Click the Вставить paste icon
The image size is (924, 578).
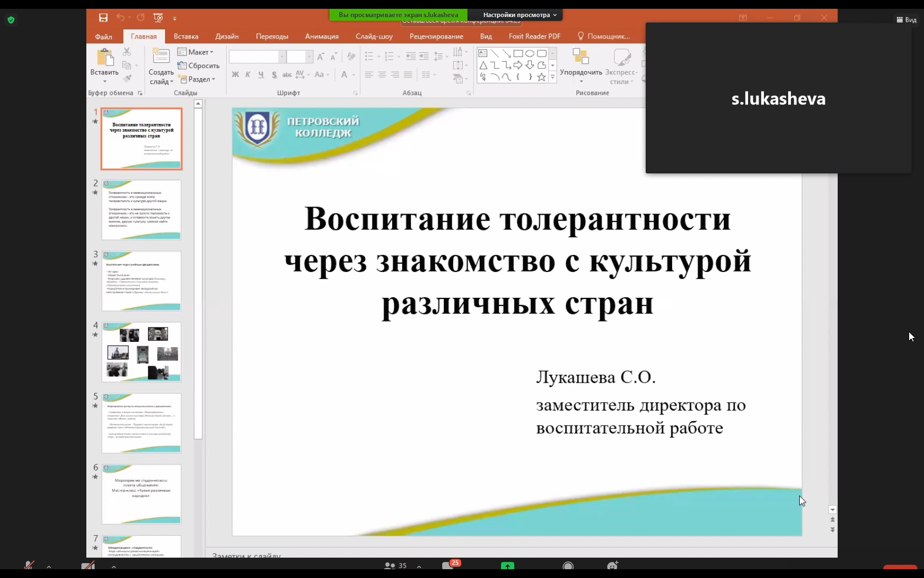(x=105, y=57)
